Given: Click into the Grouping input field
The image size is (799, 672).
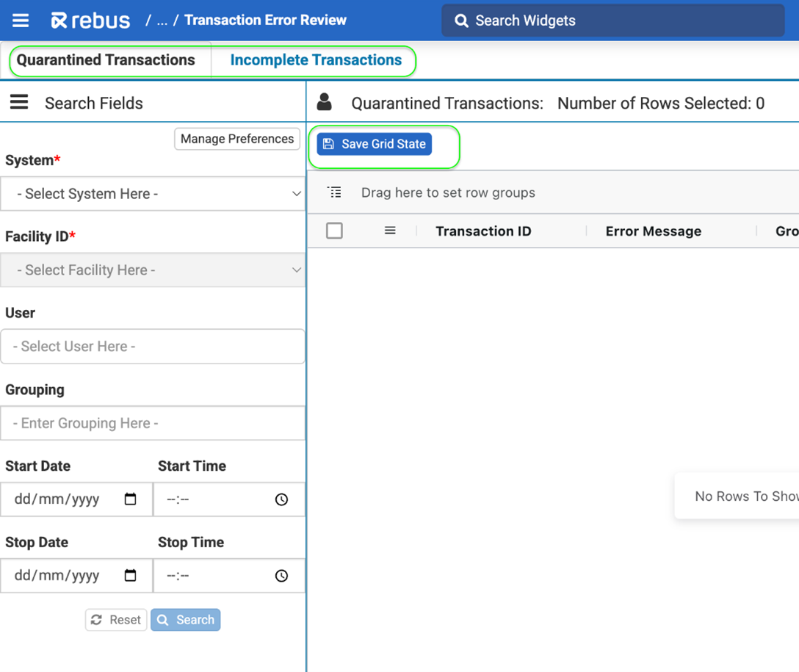Looking at the screenshot, I should point(153,423).
